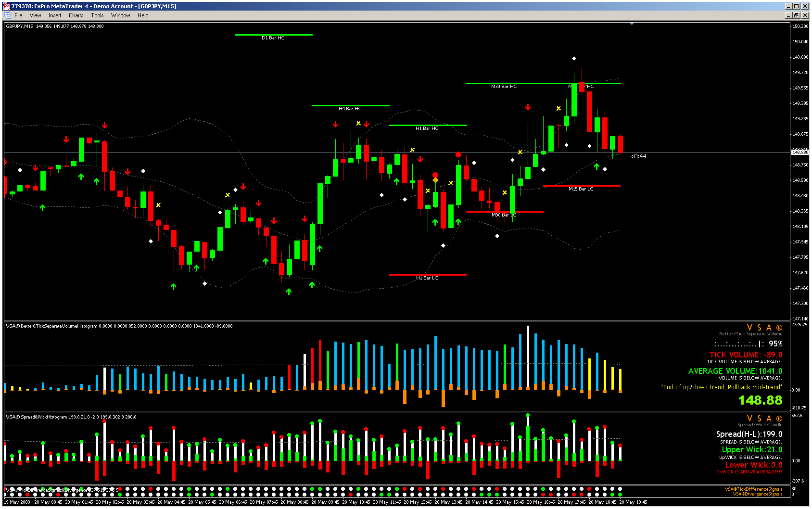Image resolution: width=812 pixels, height=509 pixels.
Task: Click the 147.300 price scale label
Action: tap(800, 304)
